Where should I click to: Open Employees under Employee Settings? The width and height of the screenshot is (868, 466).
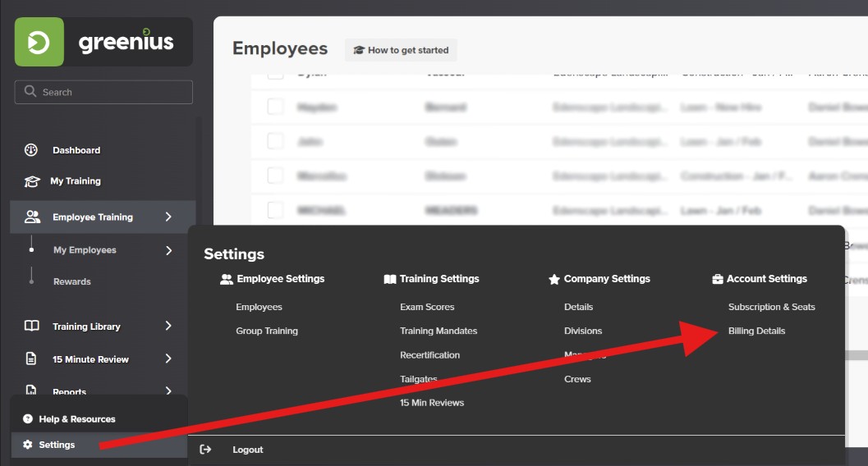[x=259, y=307]
